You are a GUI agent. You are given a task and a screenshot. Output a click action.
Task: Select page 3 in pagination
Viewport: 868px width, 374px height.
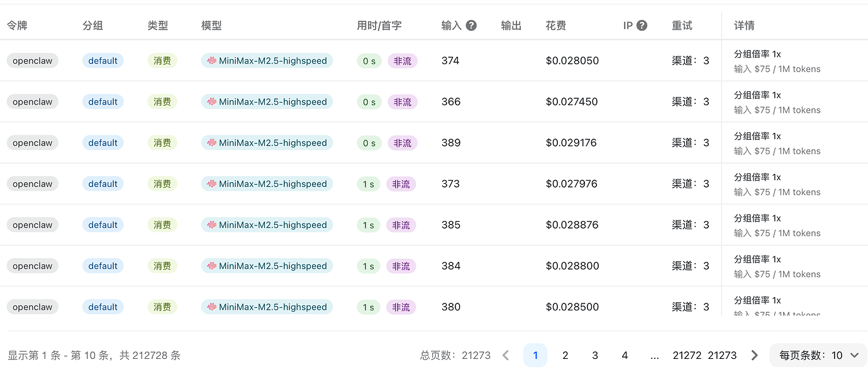click(595, 355)
